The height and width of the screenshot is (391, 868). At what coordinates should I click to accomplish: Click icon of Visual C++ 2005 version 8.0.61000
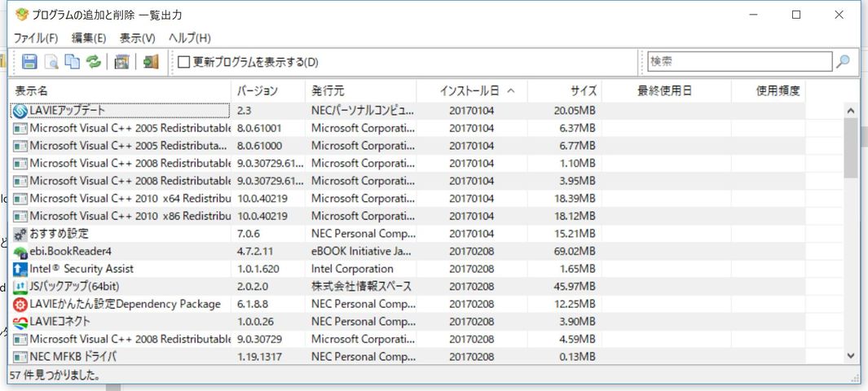pyautogui.click(x=20, y=147)
